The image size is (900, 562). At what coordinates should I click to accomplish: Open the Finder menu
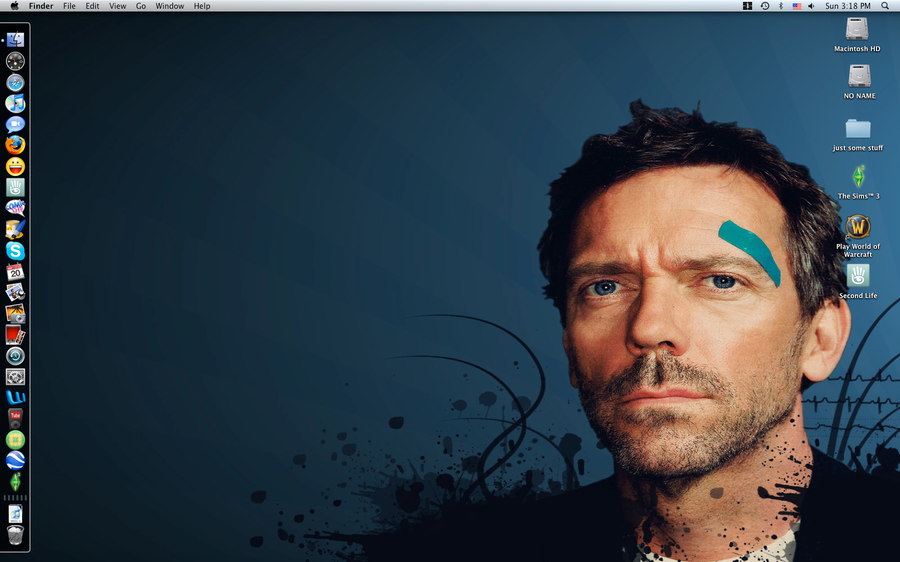(41, 6)
